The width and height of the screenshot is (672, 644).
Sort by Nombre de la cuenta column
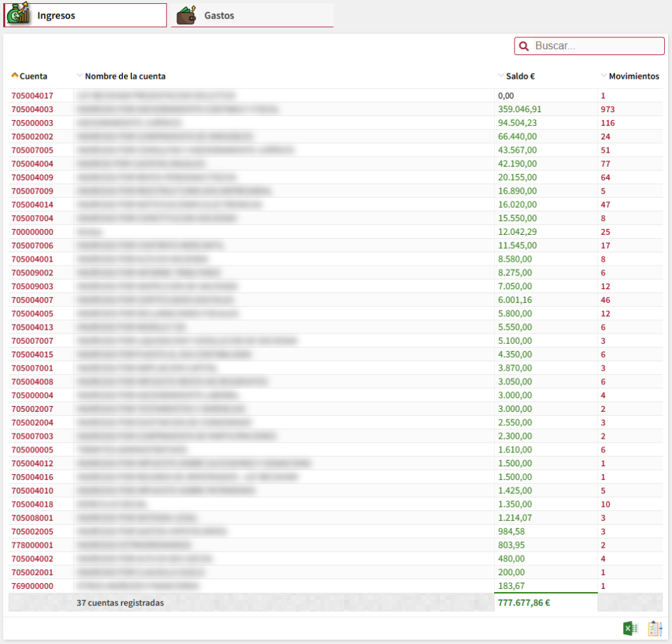[x=125, y=76]
